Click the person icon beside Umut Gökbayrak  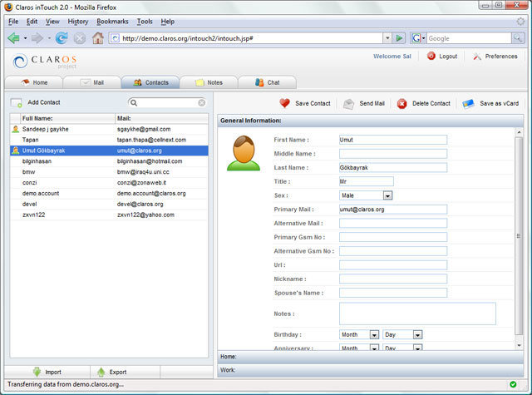click(x=16, y=151)
